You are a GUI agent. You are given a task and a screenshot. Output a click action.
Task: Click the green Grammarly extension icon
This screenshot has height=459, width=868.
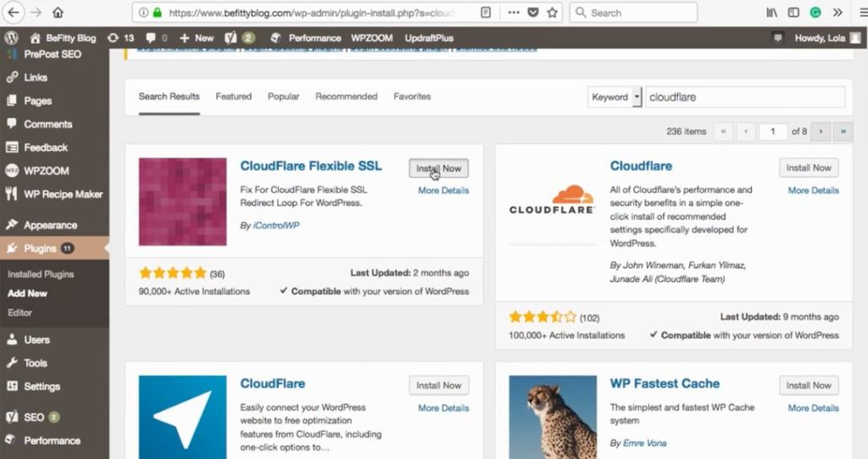(815, 12)
